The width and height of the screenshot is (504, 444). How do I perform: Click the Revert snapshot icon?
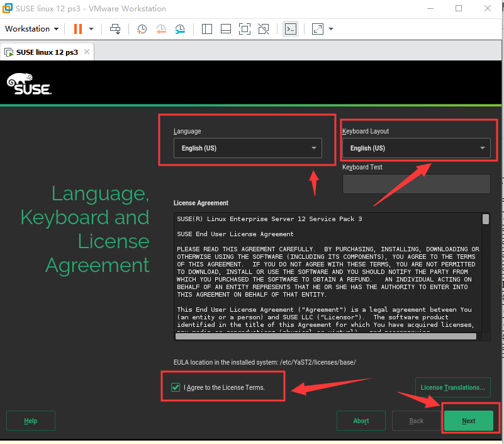pos(160,29)
